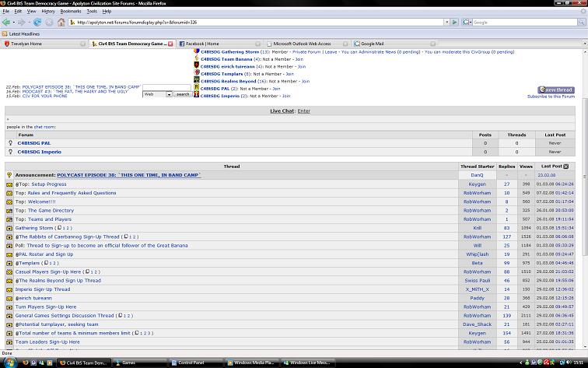Open the Web search scope dropdown

coord(157,94)
